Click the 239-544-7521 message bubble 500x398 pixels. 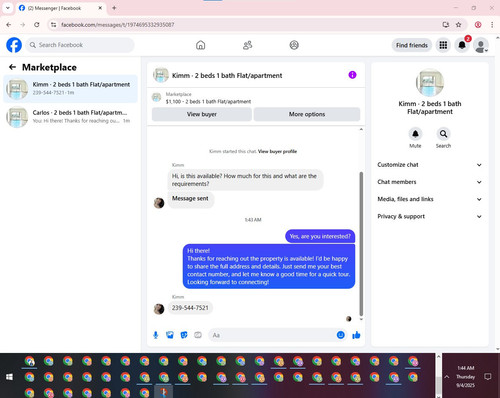point(190,308)
